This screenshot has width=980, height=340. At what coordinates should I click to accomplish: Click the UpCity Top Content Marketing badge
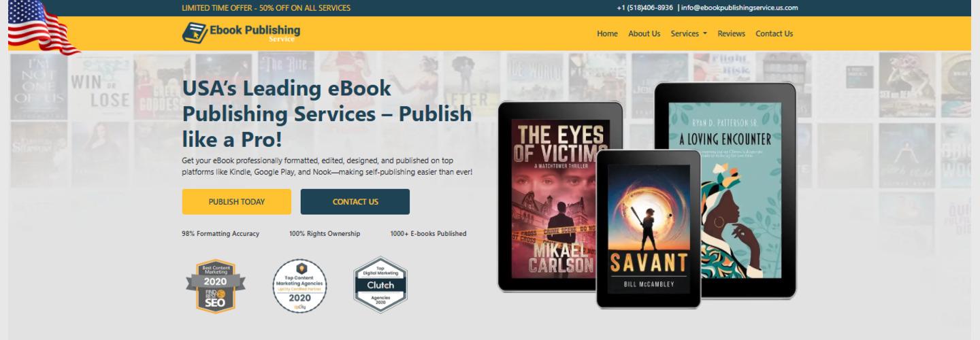(x=299, y=286)
